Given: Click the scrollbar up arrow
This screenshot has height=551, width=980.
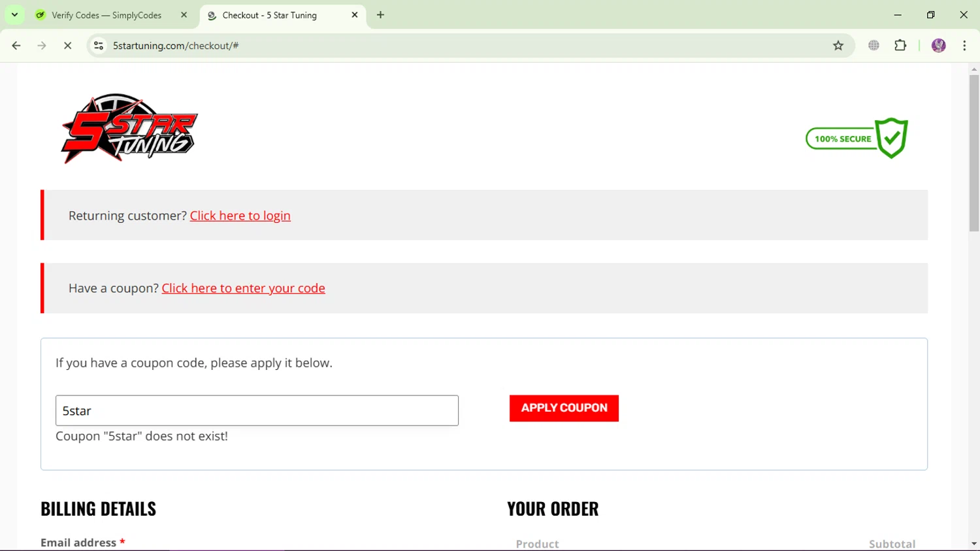Looking at the screenshot, I should 974,69.
